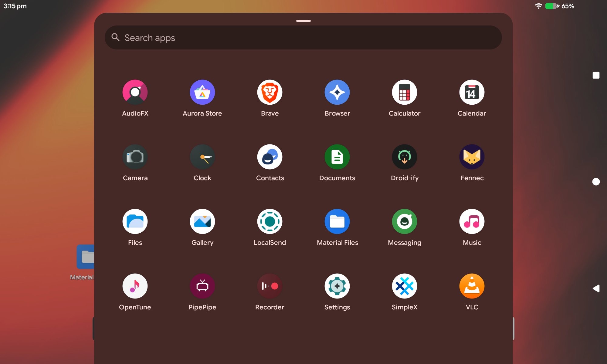Tap the Back triangle navigation button
Image resolution: width=607 pixels, height=364 pixels.
click(596, 288)
